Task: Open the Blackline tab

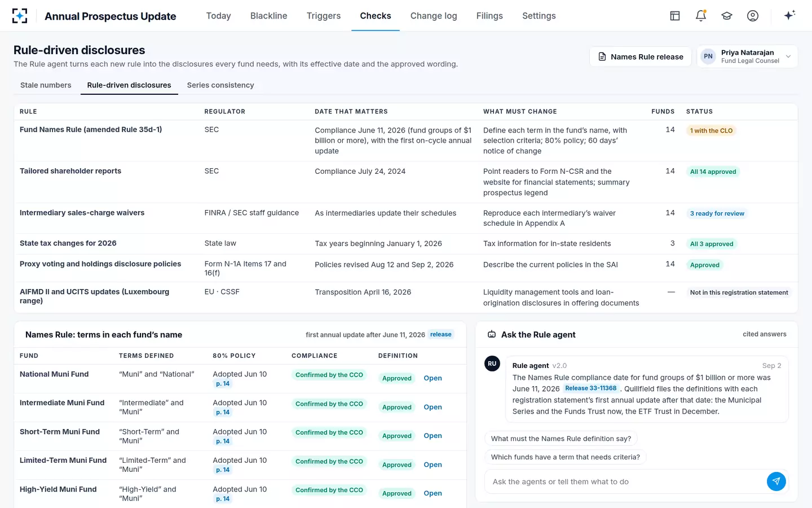Action: click(269, 16)
